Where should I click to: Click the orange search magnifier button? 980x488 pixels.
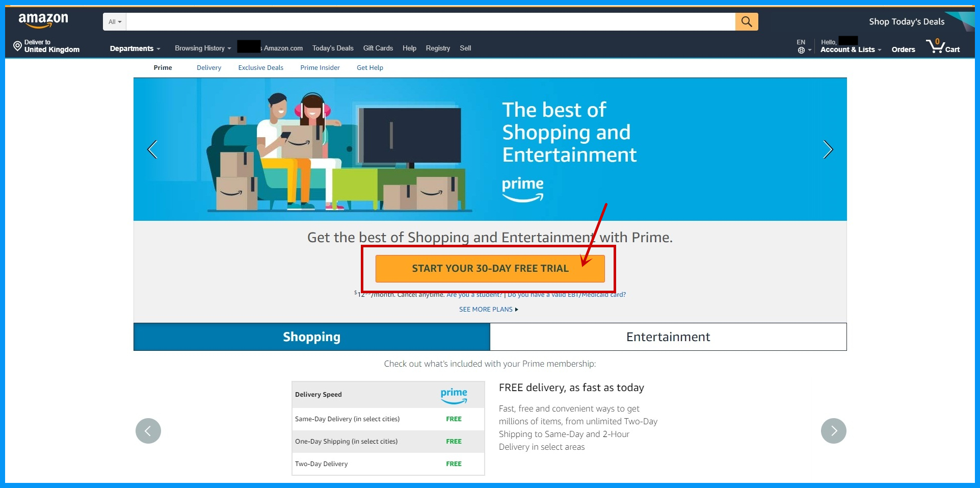[x=747, y=21]
